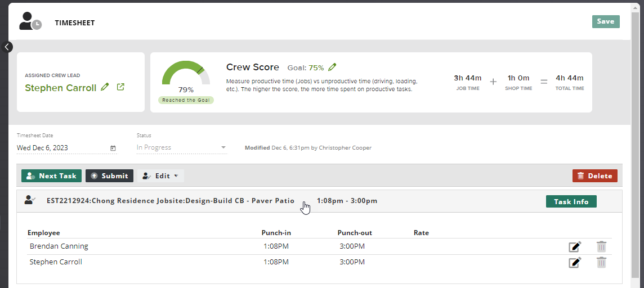Image resolution: width=644 pixels, height=288 pixels.
Task: Edit Stephen Carroll's punch entry
Action: (x=574, y=262)
